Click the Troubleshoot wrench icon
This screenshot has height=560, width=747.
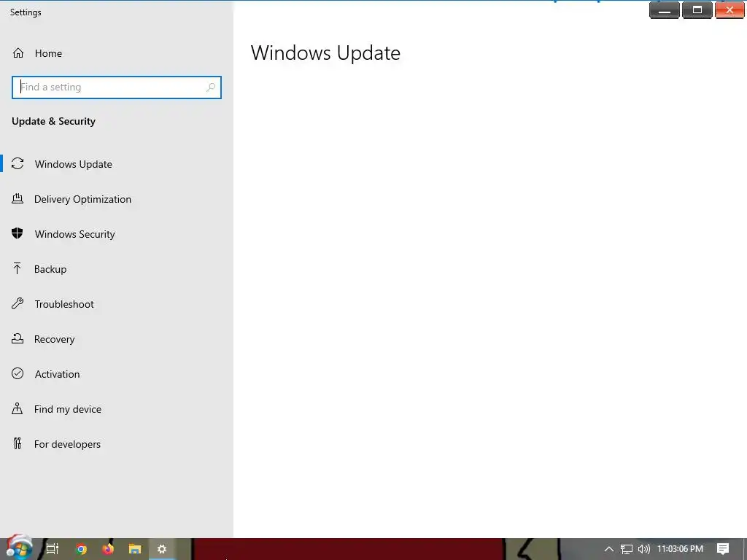18,303
